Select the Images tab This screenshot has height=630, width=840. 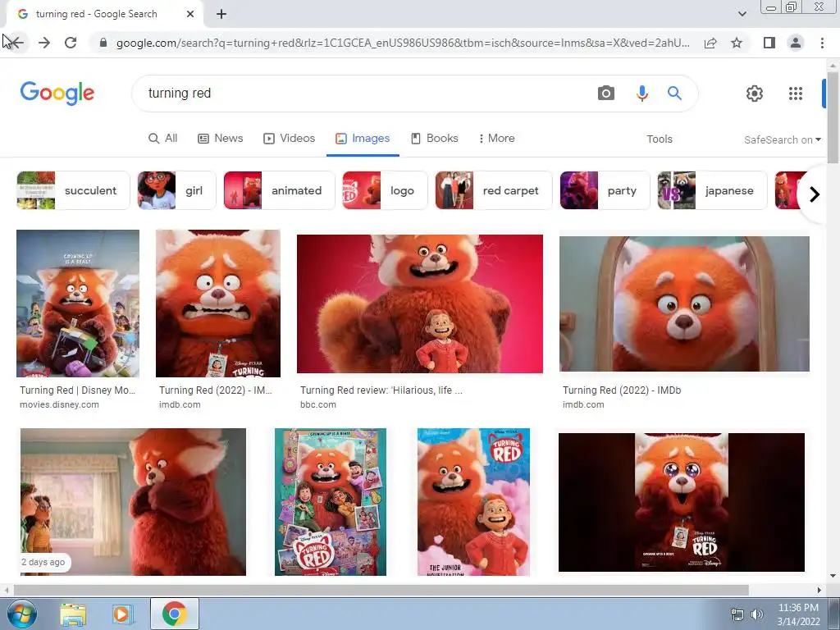363,138
